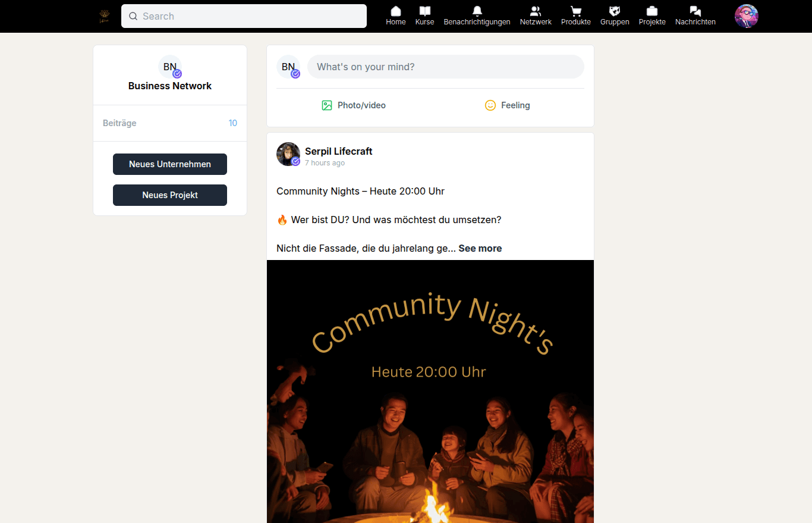Go to Netzwerk people icon

click(535, 11)
